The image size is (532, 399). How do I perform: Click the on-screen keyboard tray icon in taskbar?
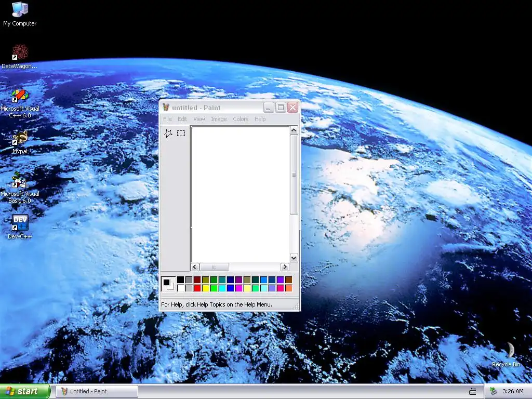(x=473, y=392)
